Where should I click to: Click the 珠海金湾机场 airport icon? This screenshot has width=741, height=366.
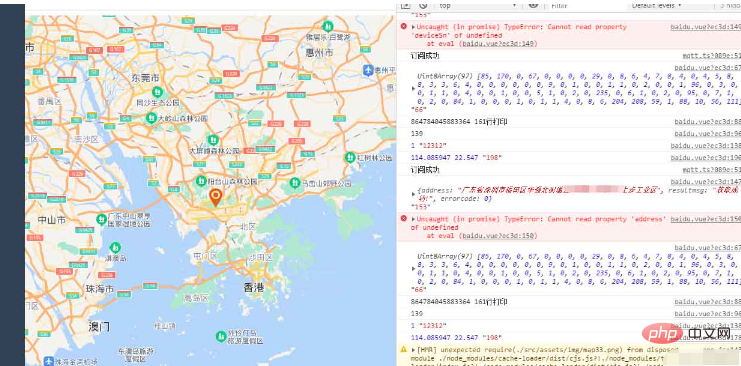click(49, 361)
